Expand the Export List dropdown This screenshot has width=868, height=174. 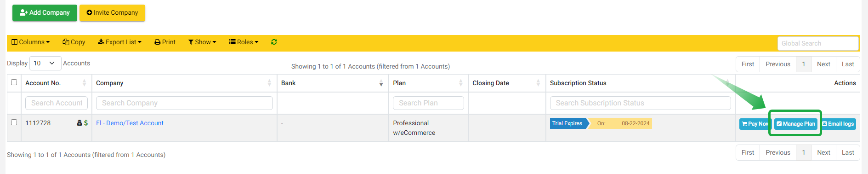coord(119,42)
